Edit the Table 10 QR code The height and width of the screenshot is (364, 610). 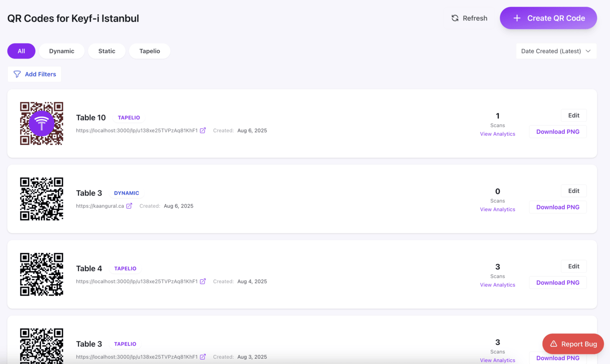tap(574, 115)
